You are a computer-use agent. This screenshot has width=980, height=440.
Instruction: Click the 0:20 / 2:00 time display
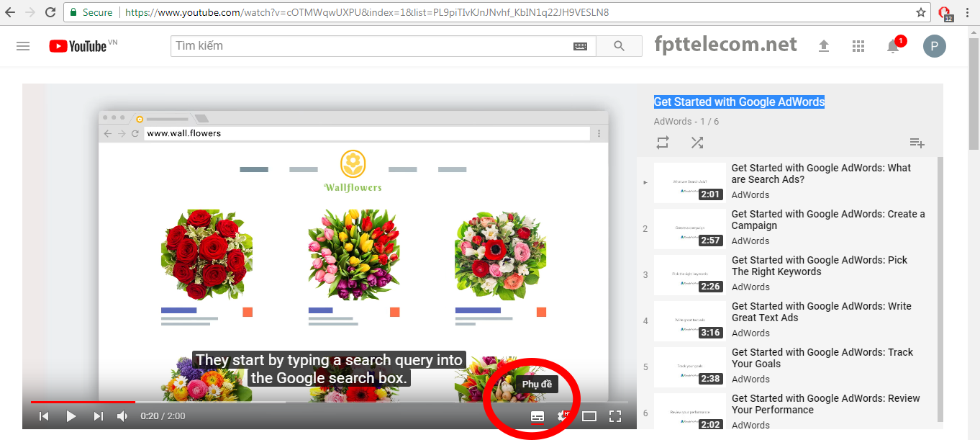163,416
